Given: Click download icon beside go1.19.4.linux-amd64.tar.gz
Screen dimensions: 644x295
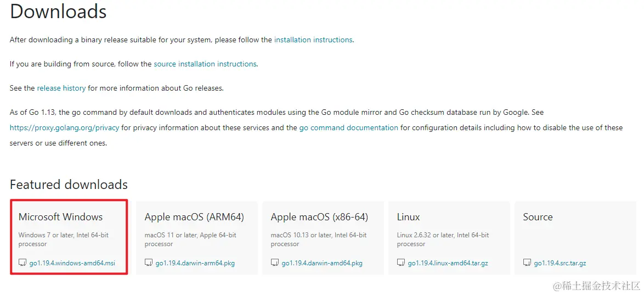Looking at the screenshot, I should tap(401, 263).
